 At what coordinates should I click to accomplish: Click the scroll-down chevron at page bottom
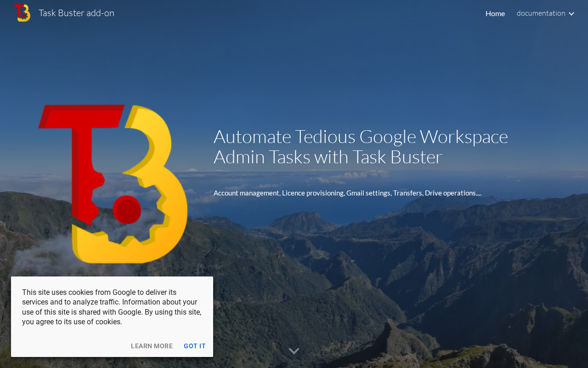click(x=294, y=351)
